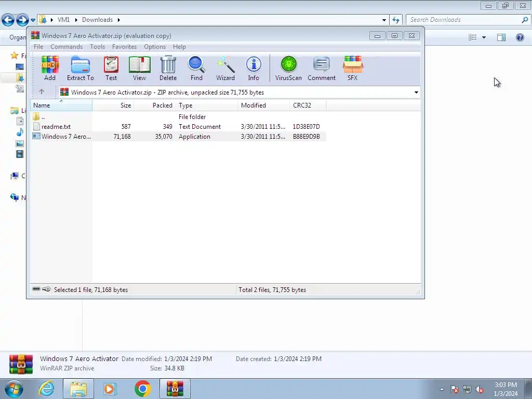Create SFX self-extracting archive
The width and height of the screenshot is (532, 399).
tap(353, 68)
